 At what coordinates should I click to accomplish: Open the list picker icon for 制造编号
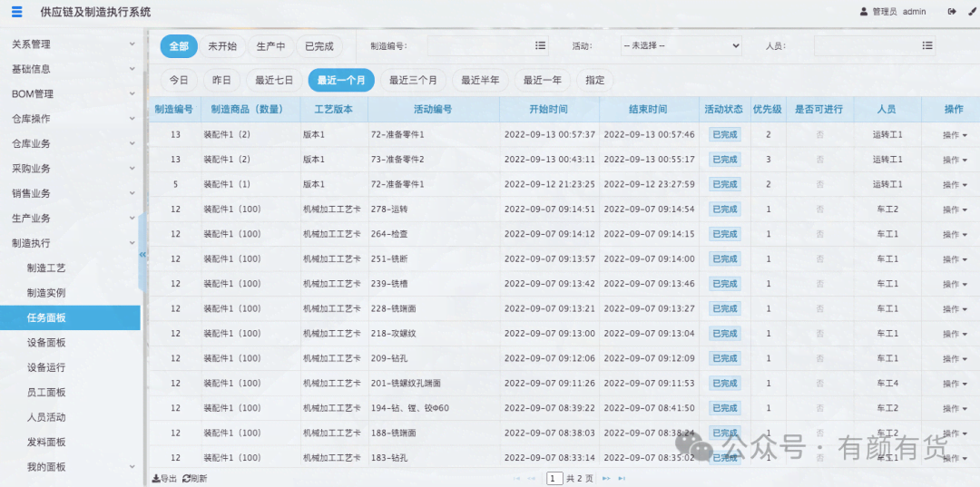[541, 45]
